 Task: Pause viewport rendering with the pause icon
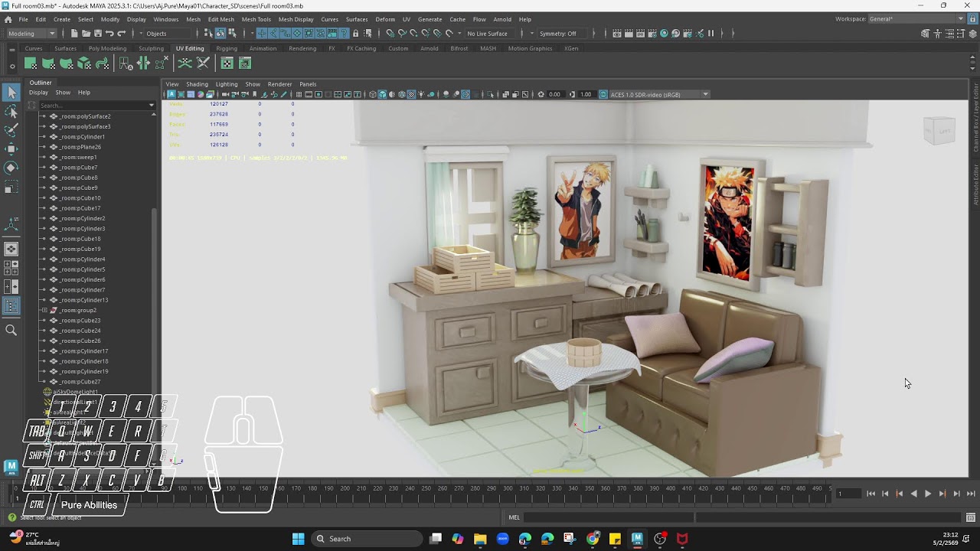click(x=711, y=34)
